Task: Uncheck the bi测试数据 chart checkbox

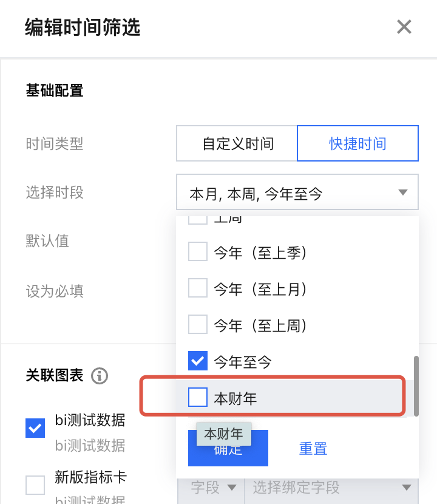Action: pos(35,428)
